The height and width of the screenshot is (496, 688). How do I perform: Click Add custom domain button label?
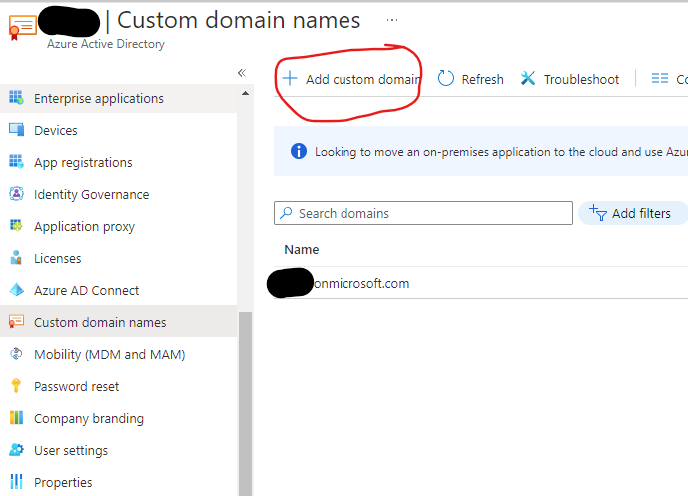tap(363, 79)
